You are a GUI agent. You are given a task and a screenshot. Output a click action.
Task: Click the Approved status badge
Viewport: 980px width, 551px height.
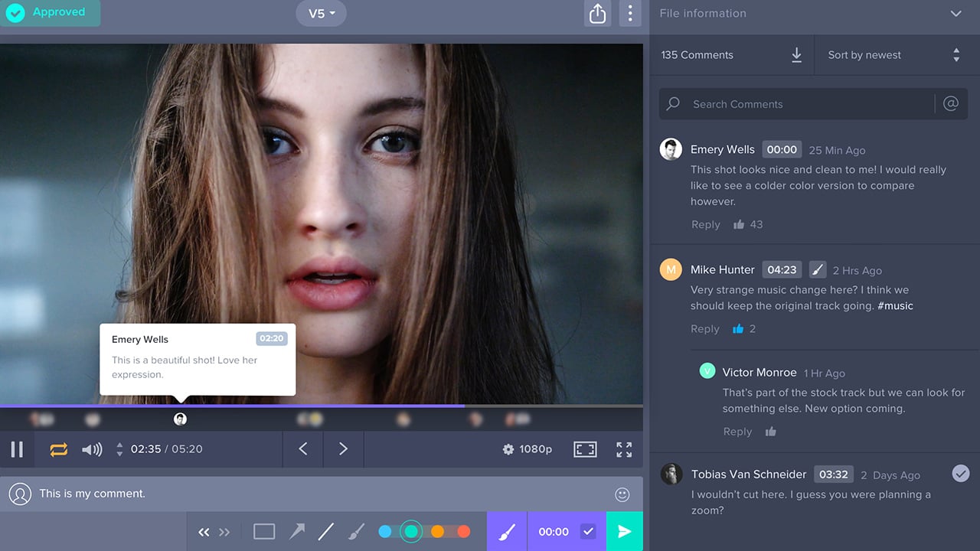[x=51, y=12]
